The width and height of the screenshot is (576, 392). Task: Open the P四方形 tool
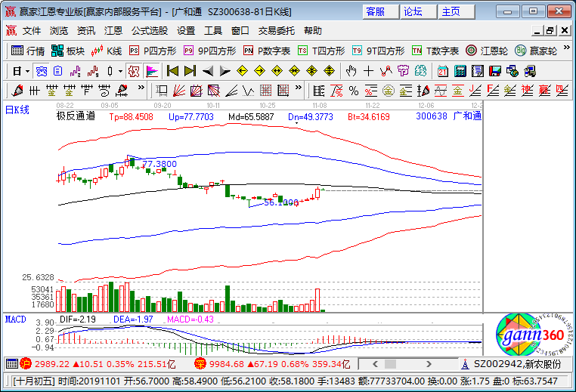point(153,51)
